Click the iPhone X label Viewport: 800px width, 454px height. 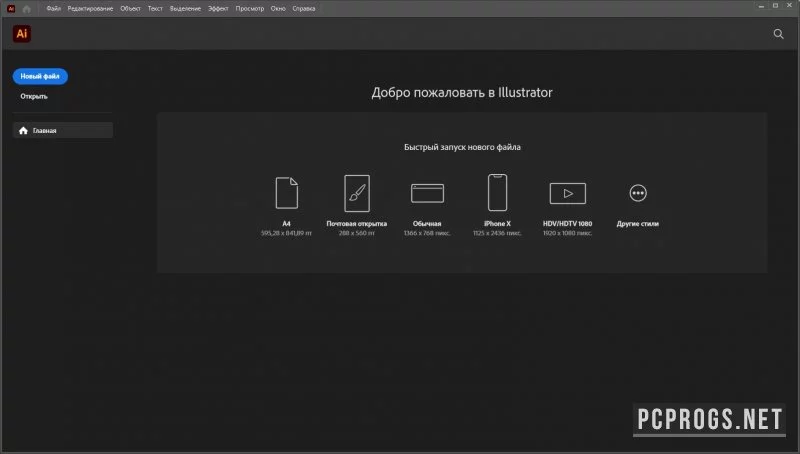(497, 223)
